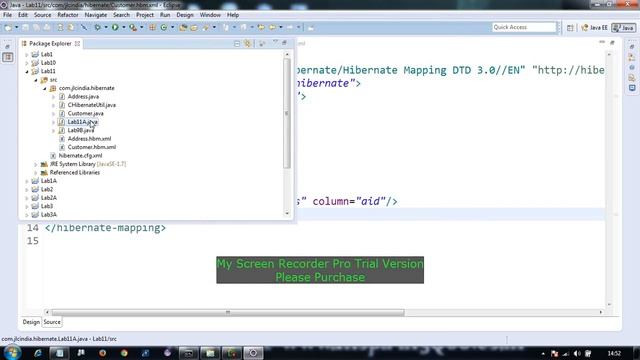Click the Package Explorer vertical scrollbar
The image size is (640, 360).
[x=287, y=113]
